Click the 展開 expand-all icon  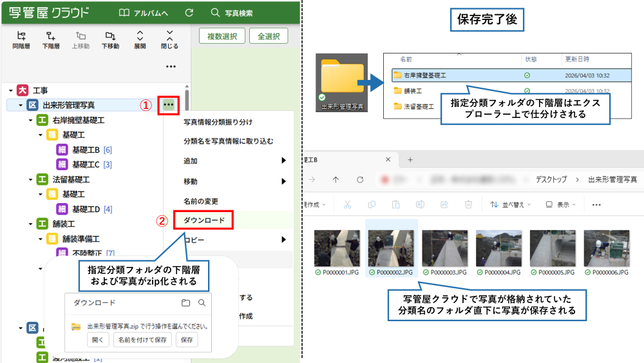coord(140,36)
